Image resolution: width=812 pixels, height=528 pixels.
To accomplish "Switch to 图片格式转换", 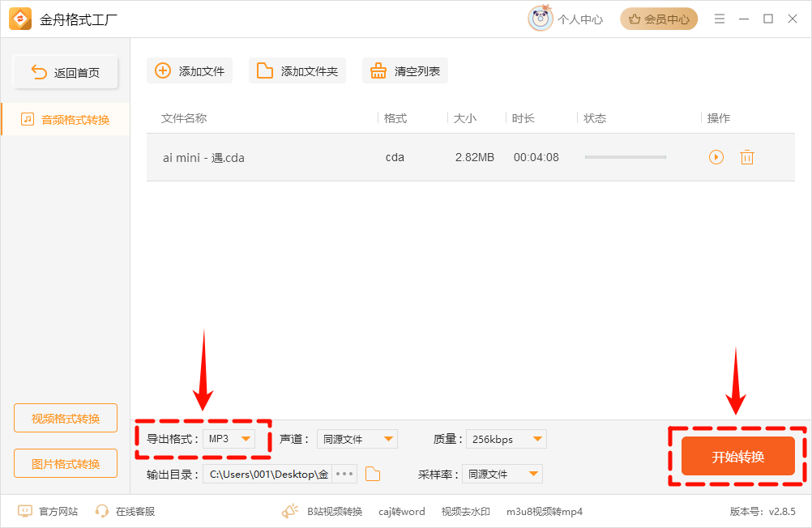I will tap(66, 464).
